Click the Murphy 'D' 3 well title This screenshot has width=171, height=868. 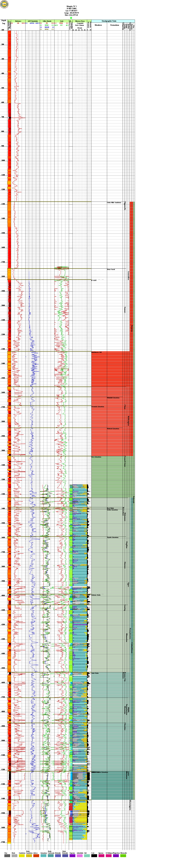(72, 6)
